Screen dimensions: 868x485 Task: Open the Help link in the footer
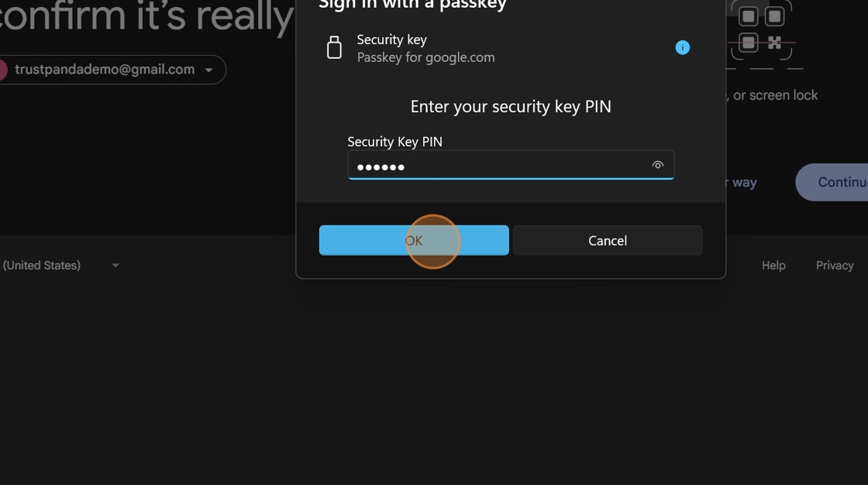pos(773,265)
